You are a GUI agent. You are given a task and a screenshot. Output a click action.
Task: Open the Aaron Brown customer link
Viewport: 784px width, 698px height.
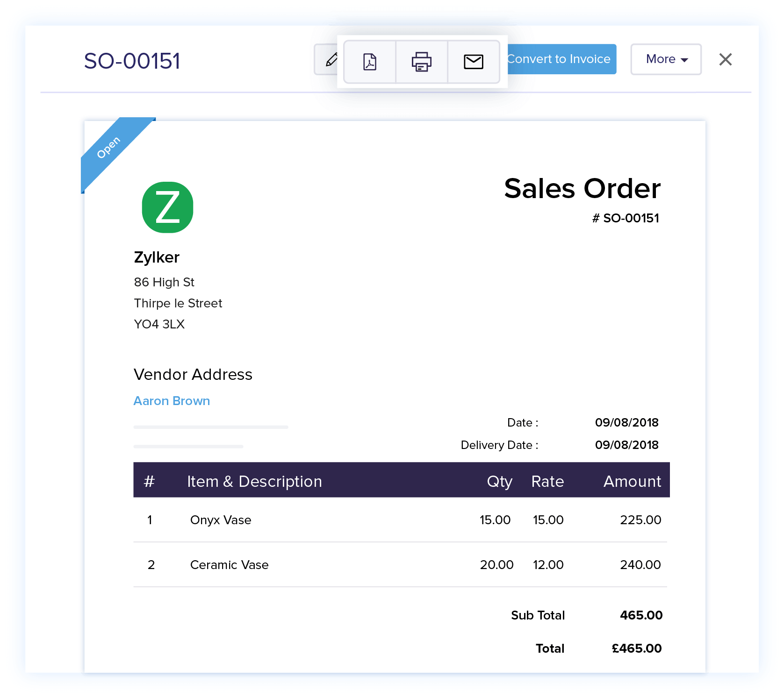172,401
